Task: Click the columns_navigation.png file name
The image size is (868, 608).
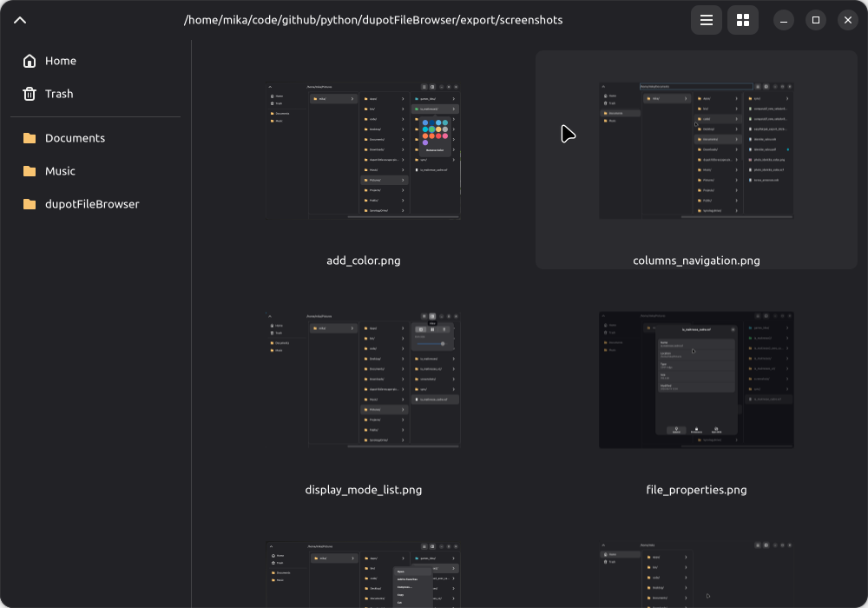Action: click(696, 261)
